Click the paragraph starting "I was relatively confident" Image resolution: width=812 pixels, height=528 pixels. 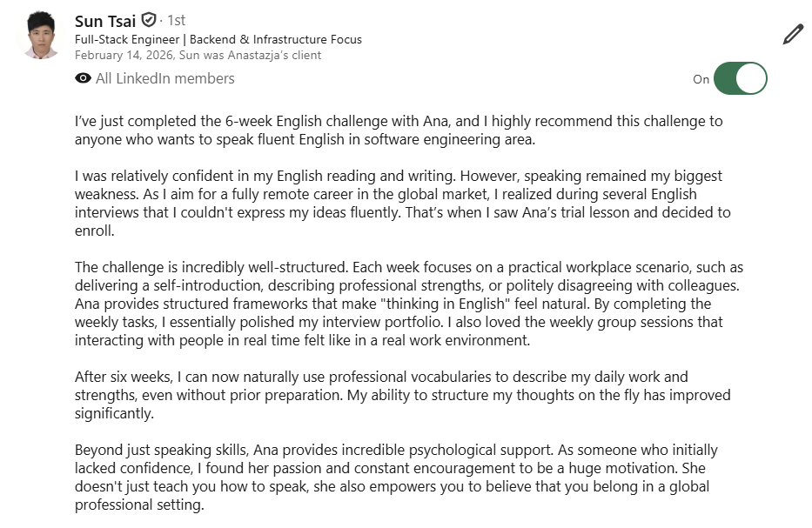402,203
